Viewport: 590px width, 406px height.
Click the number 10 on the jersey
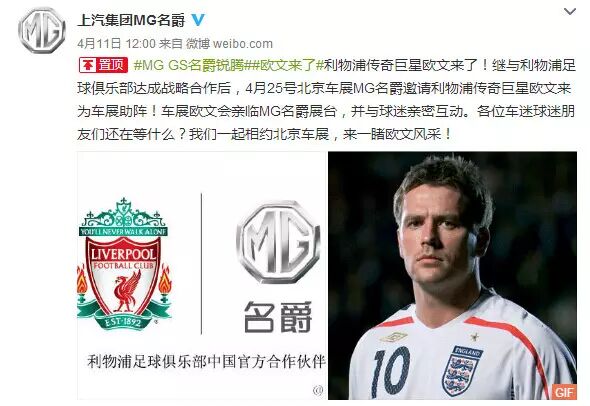pyautogui.click(x=390, y=373)
